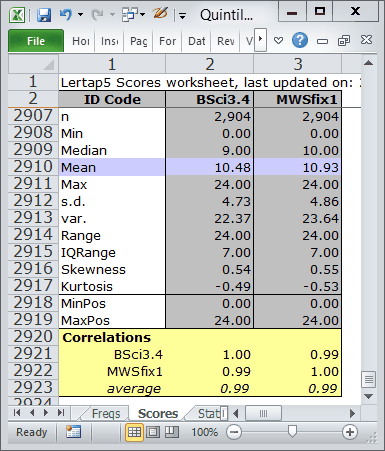
Task: Switch to the Freqs sheet tab
Action: [x=106, y=413]
